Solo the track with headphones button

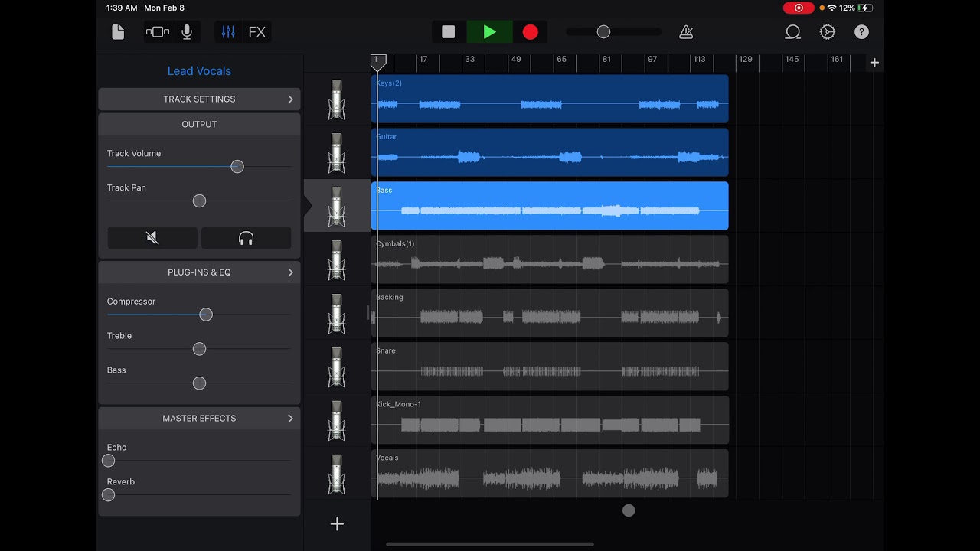(x=246, y=238)
